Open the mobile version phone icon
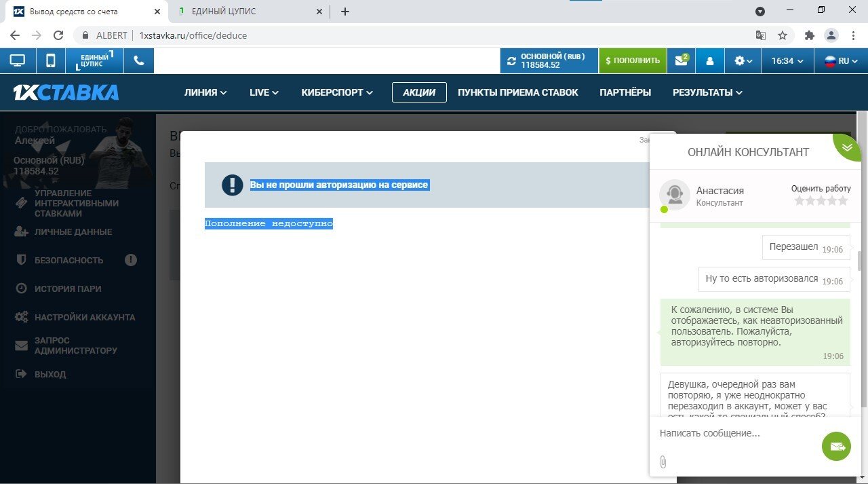Screen dimensions: 868x484 [x=50, y=60]
